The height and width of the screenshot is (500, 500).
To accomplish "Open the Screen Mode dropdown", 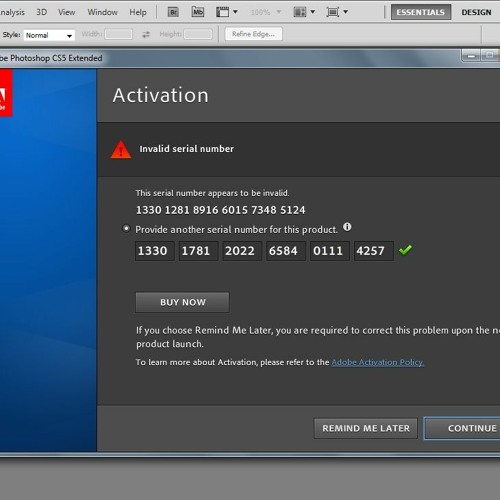I will tap(337, 12).
